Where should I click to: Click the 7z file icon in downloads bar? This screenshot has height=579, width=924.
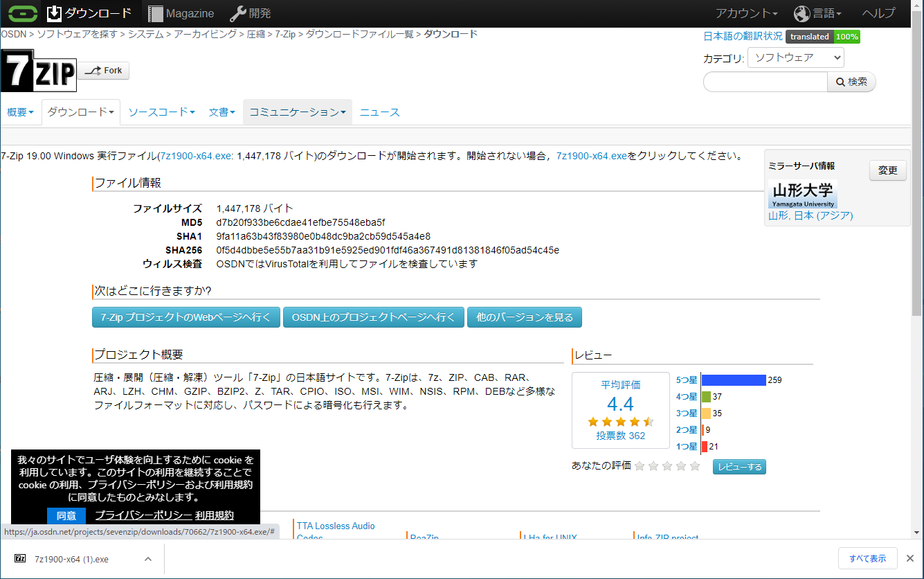(x=21, y=559)
